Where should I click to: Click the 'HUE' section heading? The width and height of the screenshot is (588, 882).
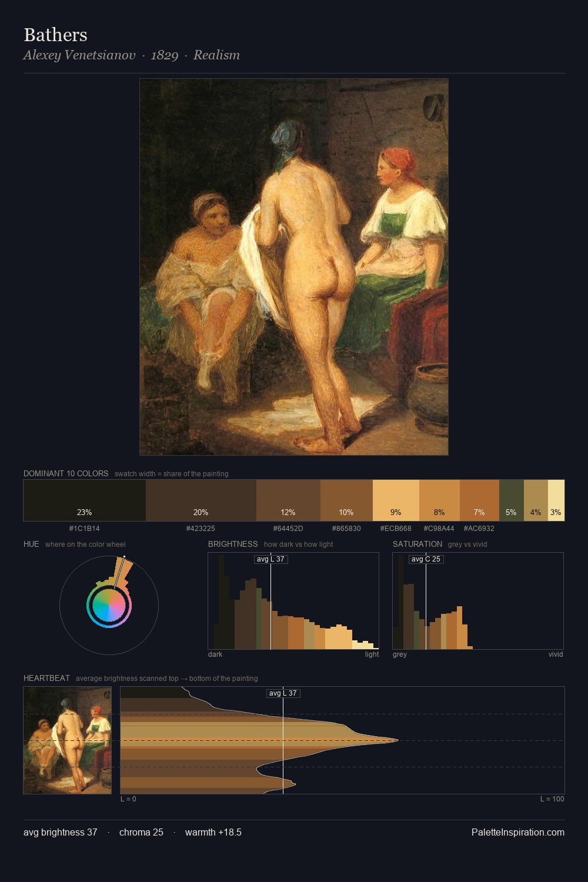(31, 544)
